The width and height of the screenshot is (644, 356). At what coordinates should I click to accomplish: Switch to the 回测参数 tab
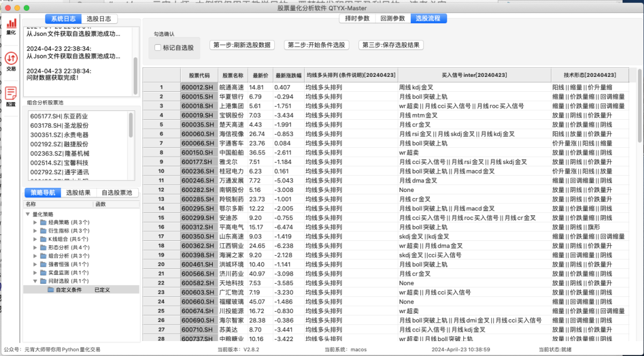[392, 18]
